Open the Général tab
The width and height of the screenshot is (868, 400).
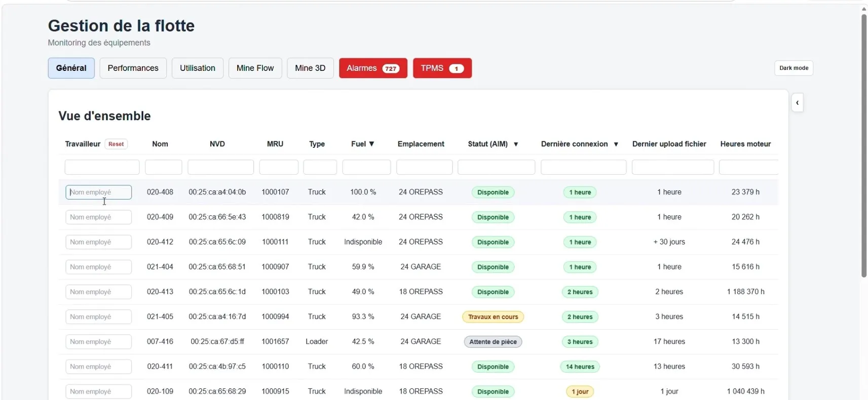tap(71, 68)
